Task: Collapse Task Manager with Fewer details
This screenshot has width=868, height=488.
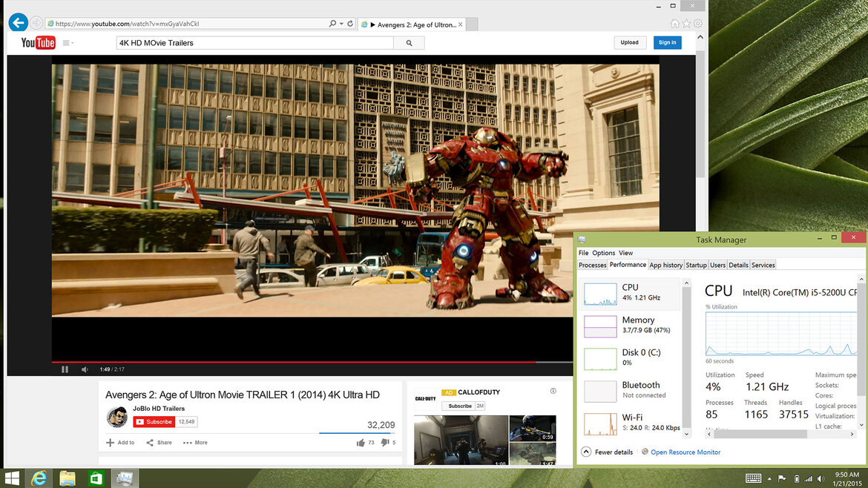Action: click(x=608, y=452)
